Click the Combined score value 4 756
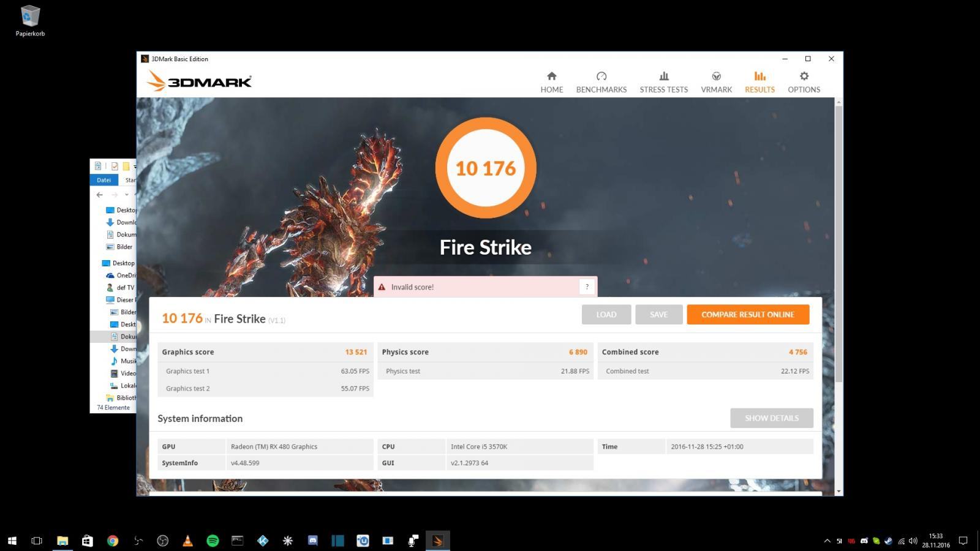The width and height of the screenshot is (980, 551). pos(797,352)
